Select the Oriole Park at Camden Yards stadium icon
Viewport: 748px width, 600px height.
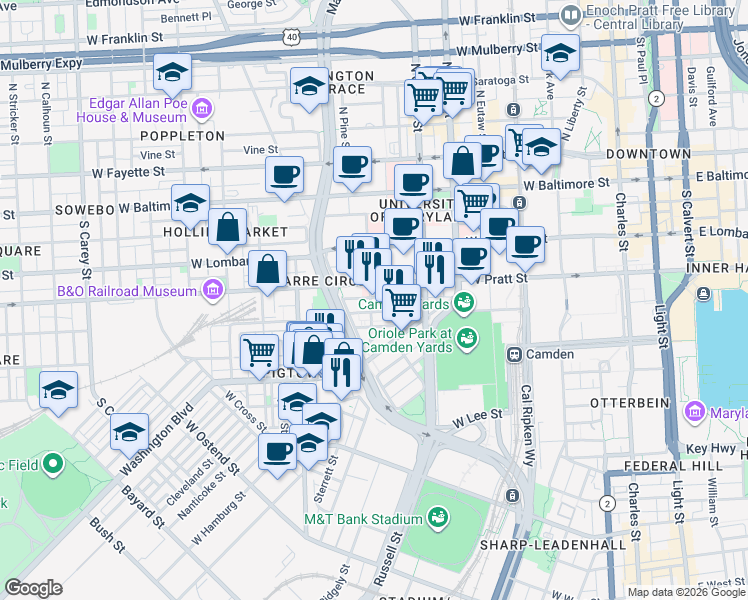pos(468,340)
